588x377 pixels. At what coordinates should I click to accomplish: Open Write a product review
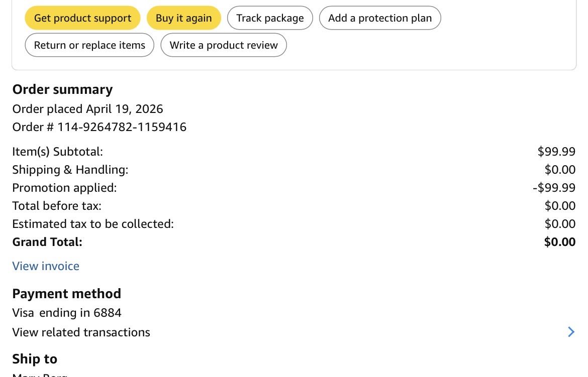pos(223,45)
